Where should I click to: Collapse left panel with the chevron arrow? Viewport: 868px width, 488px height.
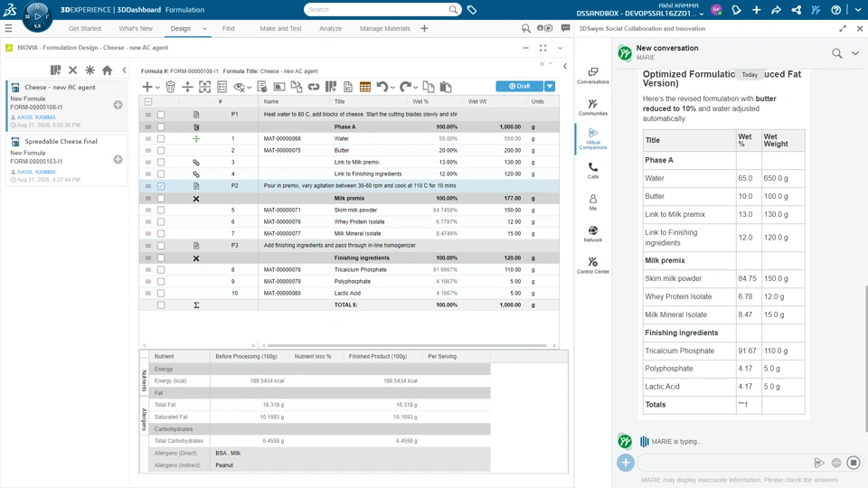click(125, 70)
